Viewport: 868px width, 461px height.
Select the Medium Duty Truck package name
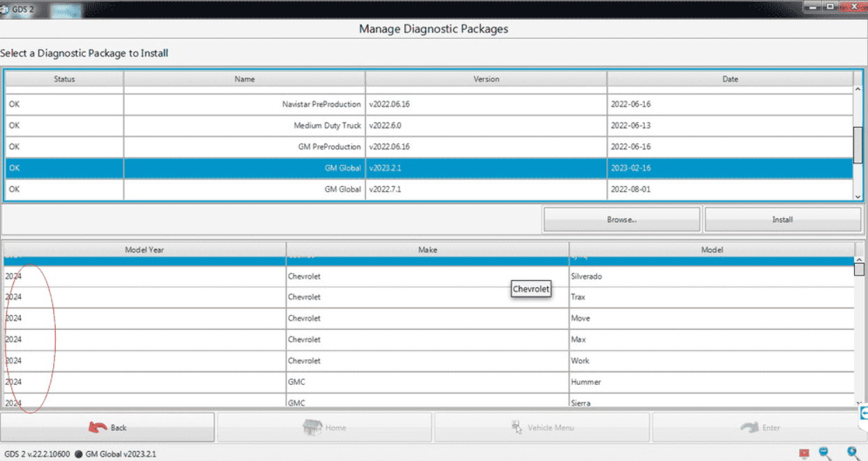[327, 126]
